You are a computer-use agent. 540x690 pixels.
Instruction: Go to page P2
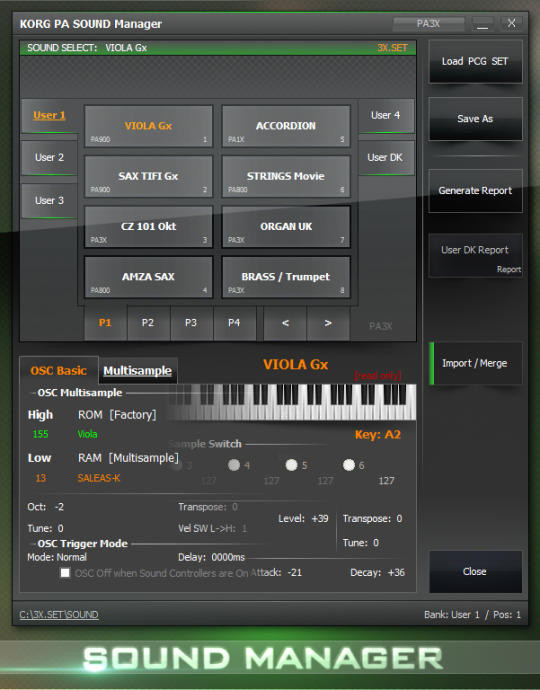148,323
